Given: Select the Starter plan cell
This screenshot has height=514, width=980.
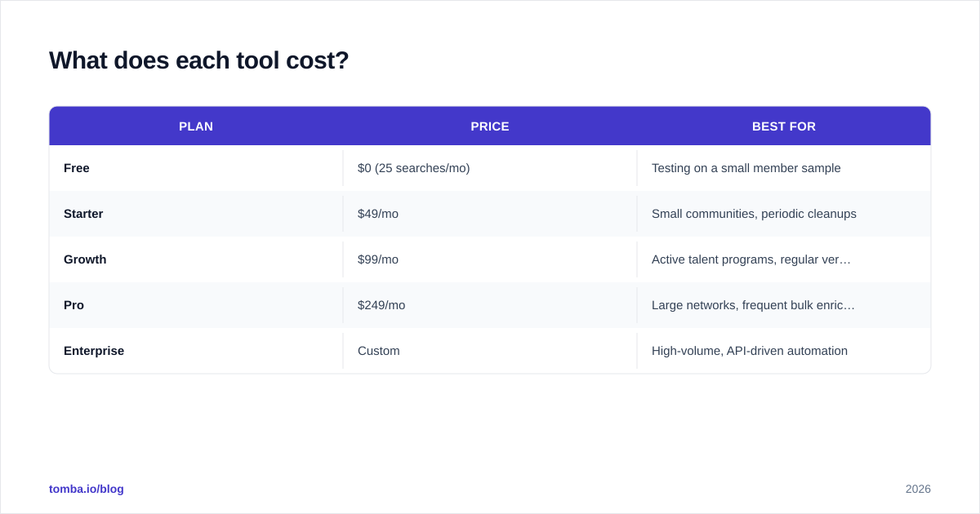Looking at the screenshot, I should (196, 214).
